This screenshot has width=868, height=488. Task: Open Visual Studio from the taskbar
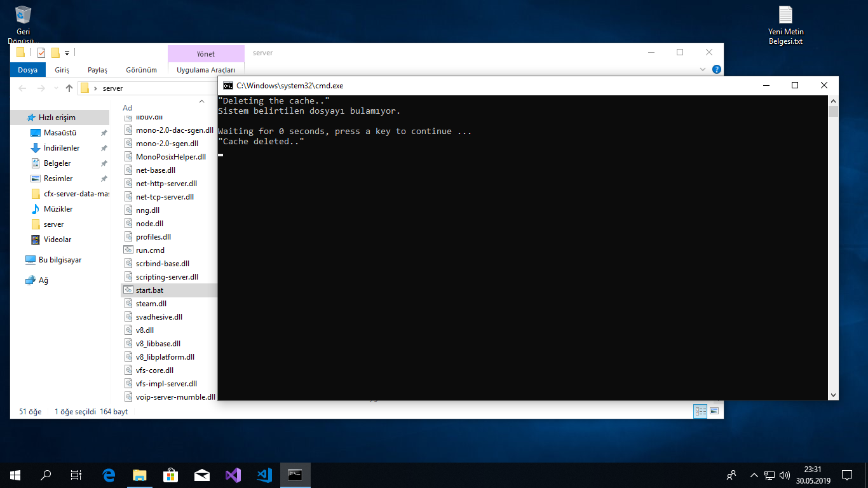pyautogui.click(x=233, y=475)
